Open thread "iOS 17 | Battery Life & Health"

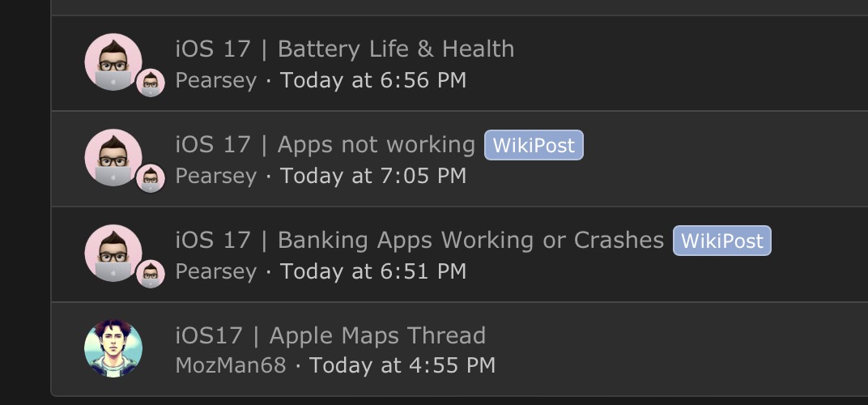click(344, 49)
